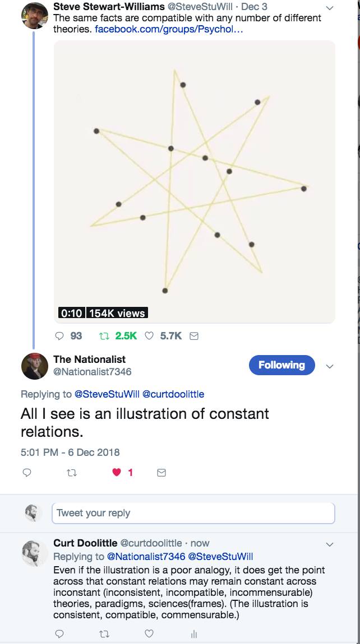
Task: Play the star illustration video
Action: click(194, 182)
